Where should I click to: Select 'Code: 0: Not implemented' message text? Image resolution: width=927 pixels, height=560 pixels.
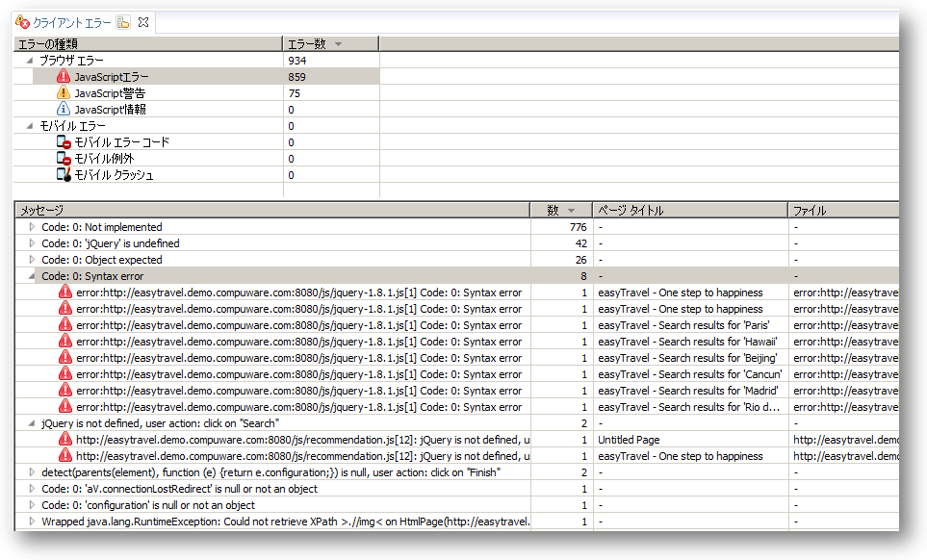tap(102, 227)
